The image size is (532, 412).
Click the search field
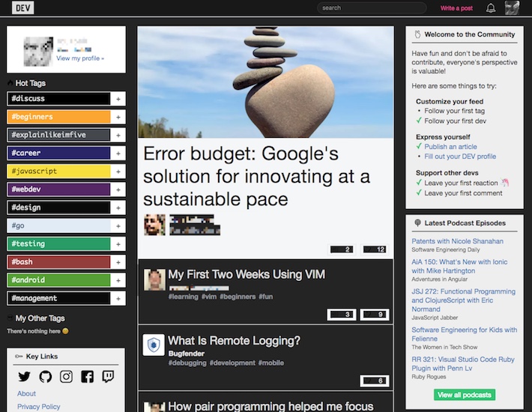pos(372,7)
